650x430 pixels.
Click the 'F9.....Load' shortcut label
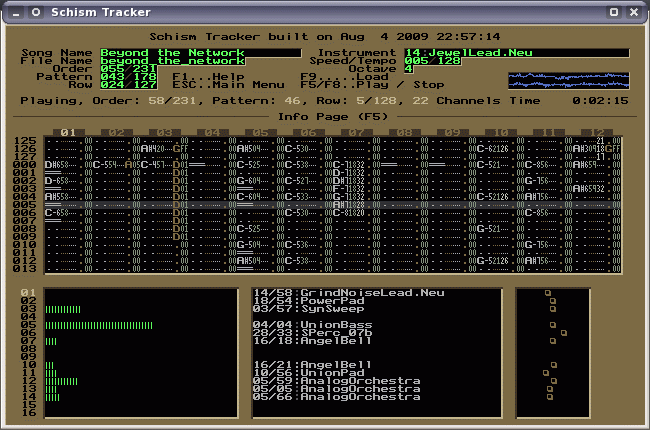344,77
